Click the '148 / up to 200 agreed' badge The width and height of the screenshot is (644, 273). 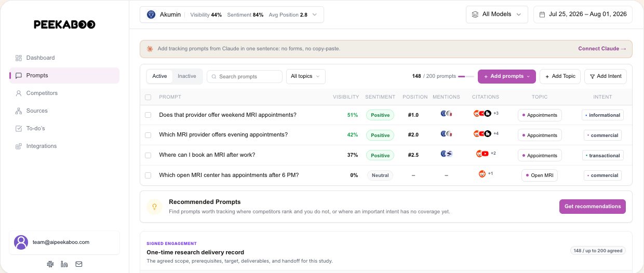(598, 251)
